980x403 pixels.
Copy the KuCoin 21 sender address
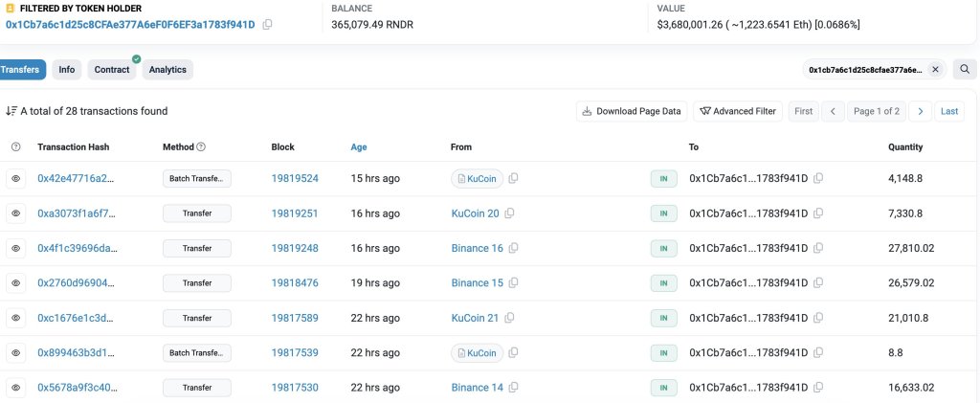point(510,318)
